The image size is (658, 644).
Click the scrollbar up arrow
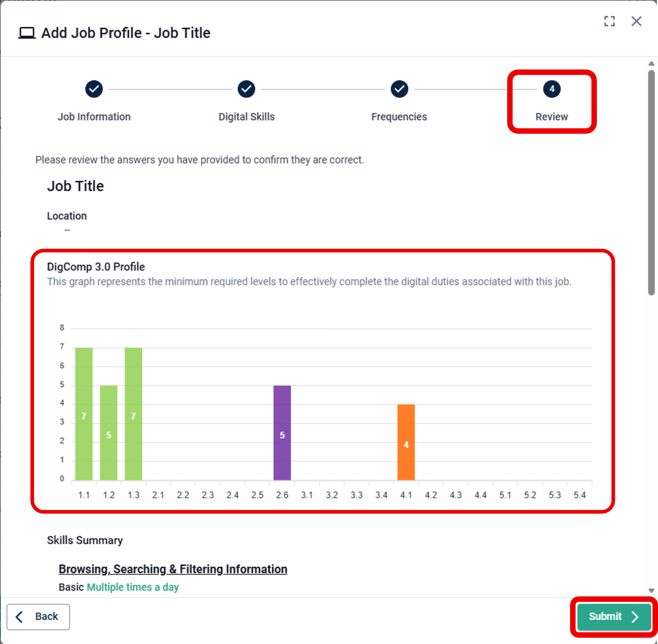tap(651, 63)
